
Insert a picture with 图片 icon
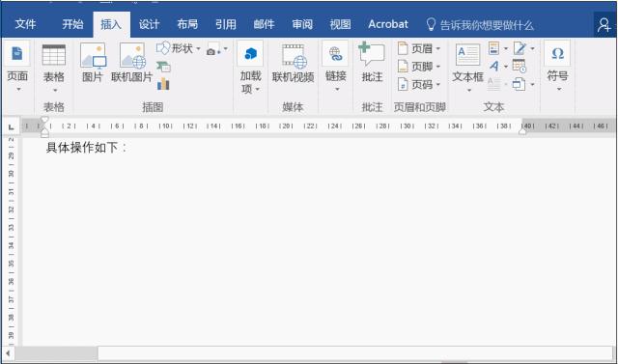tap(93, 56)
